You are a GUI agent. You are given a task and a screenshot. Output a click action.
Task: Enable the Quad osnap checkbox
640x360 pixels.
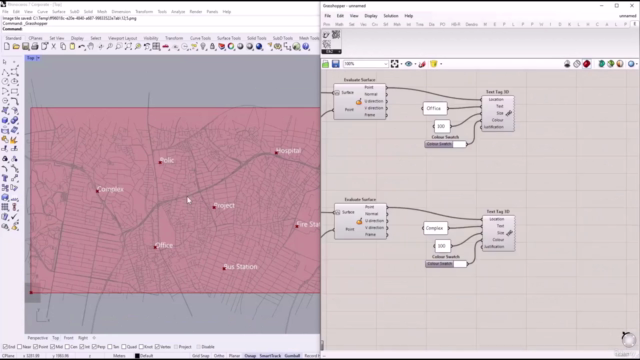(x=124, y=347)
